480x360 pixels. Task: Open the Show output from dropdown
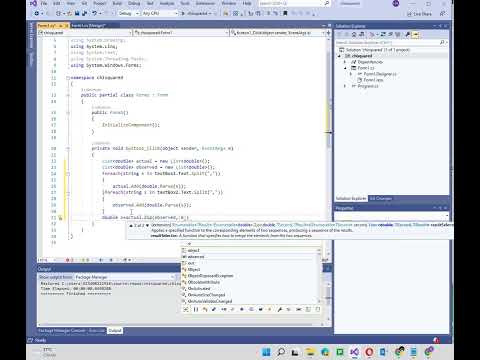[x=126, y=277]
